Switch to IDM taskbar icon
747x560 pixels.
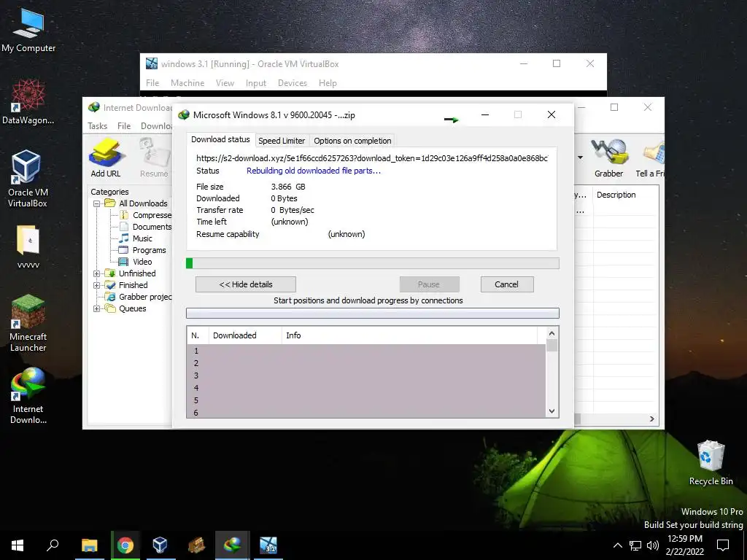tap(233, 545)
